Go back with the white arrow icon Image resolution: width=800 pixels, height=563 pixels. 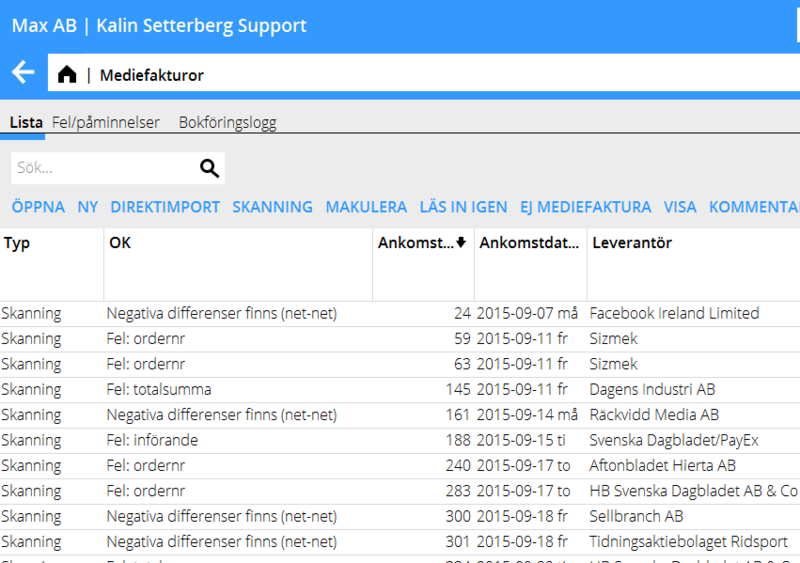click(x=23, y=72)
